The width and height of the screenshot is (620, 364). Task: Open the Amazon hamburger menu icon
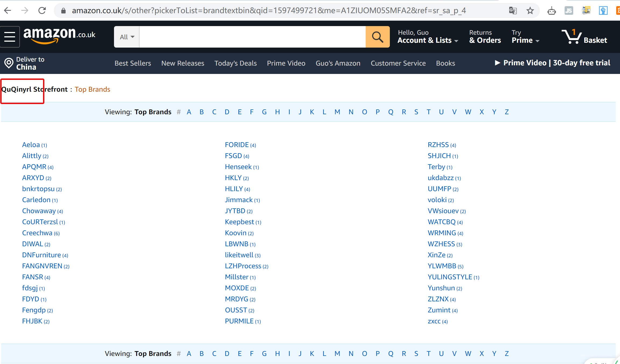(10, 37)
